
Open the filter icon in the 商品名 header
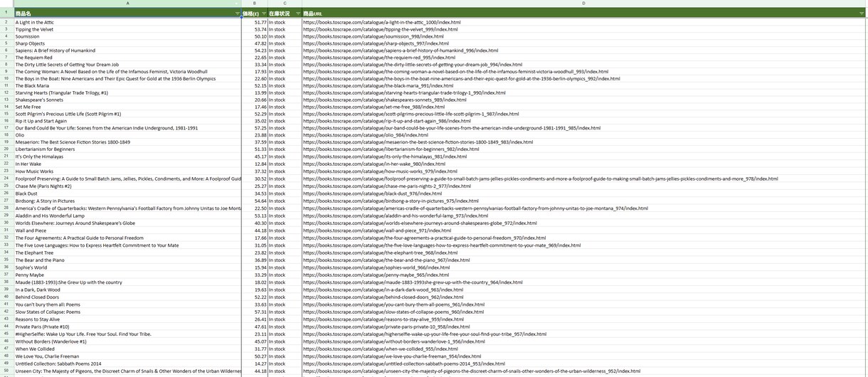pos(238,14)
